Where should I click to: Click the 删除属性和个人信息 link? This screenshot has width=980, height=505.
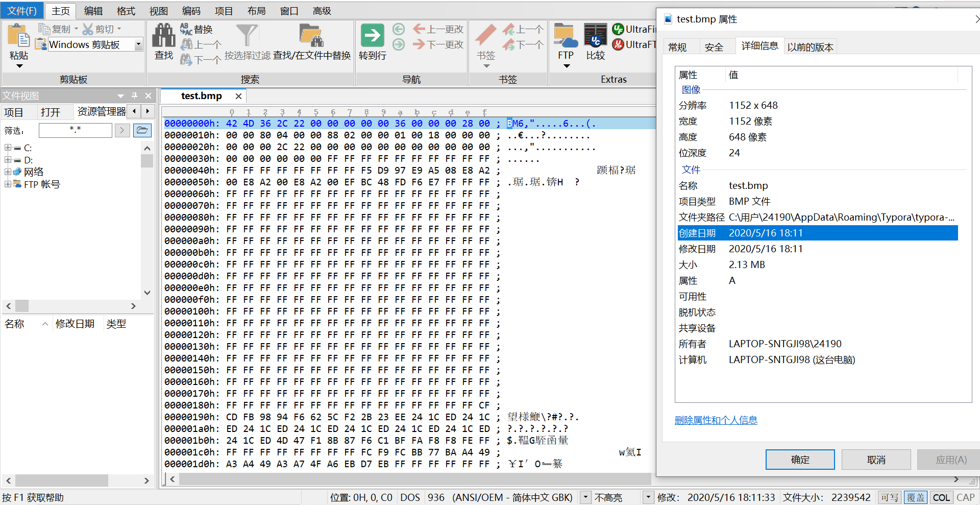coord(716,420)
